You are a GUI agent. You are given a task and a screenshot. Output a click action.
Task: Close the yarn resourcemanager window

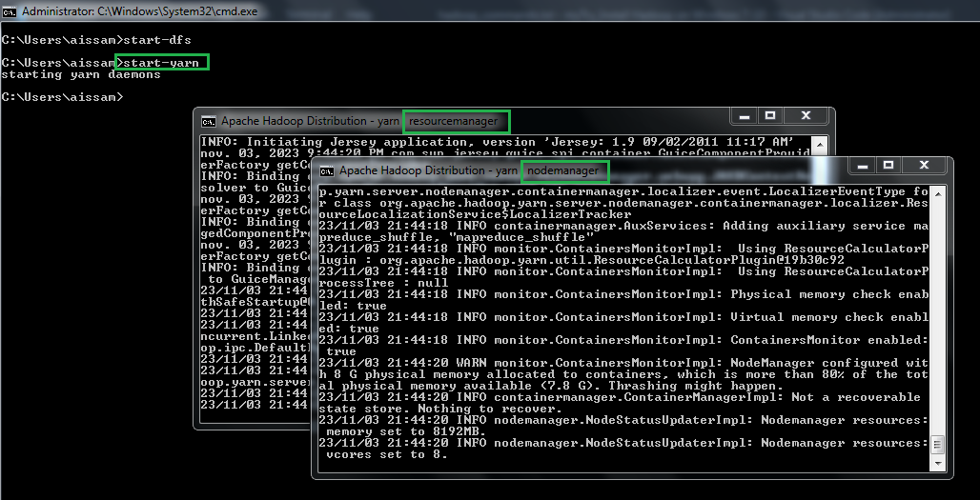806,116
